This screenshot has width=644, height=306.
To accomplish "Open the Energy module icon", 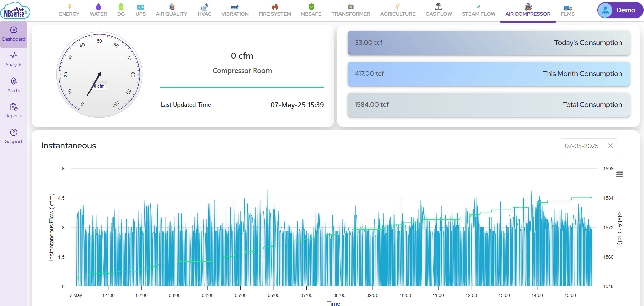I will click(70, 7).
